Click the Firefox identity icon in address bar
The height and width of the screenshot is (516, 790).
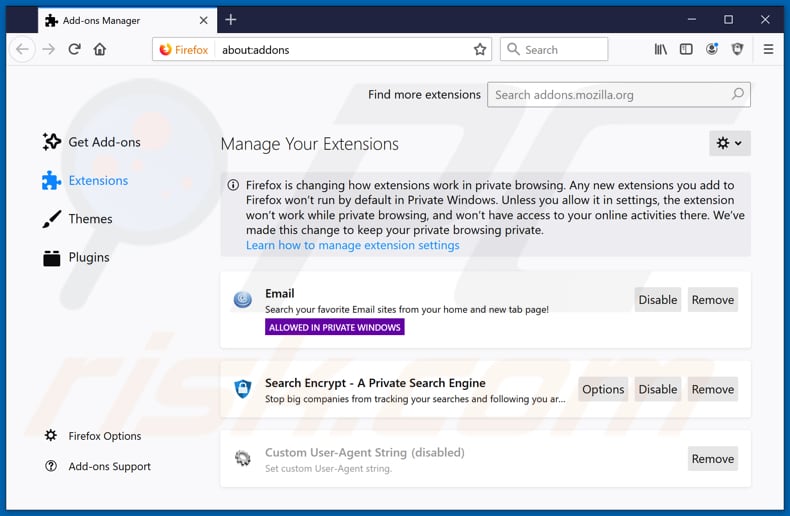[184, 49]
